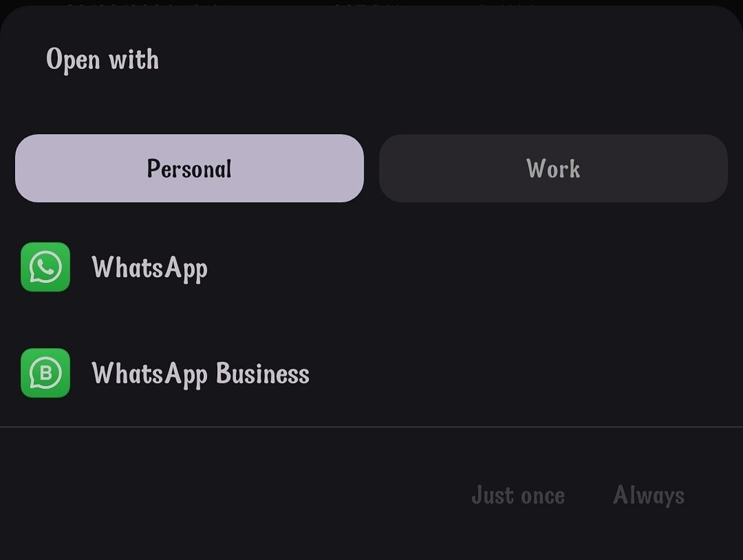Tap empty space right of WhatsApp entry

472,268
